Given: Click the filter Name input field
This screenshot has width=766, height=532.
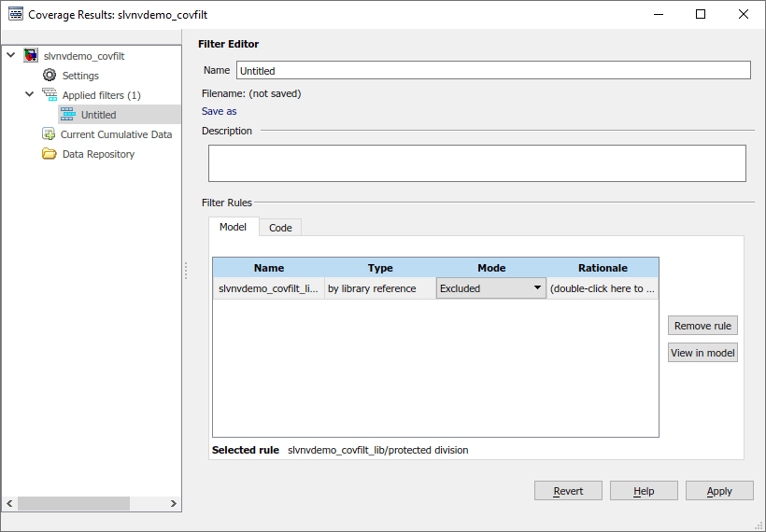Looking at the screenshot, I should pyautogui.click(x=493, y=70).
